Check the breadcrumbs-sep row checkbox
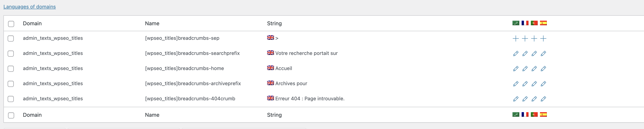Image resolution: width=644 pixels, height=129 pixels. [x=11, y=38]
